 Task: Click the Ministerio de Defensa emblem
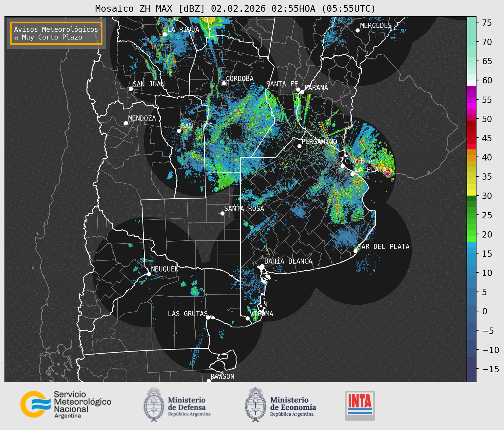coord(154,405)
